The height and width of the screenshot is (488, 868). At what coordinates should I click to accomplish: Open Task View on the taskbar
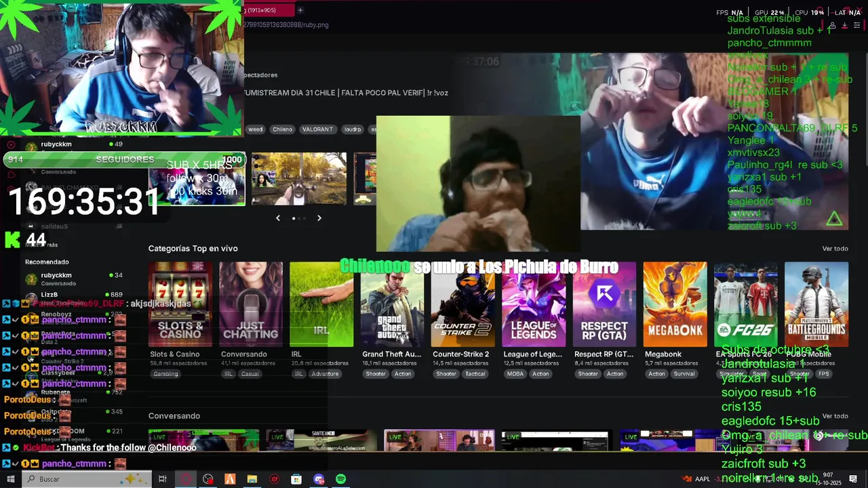[163, 479]
